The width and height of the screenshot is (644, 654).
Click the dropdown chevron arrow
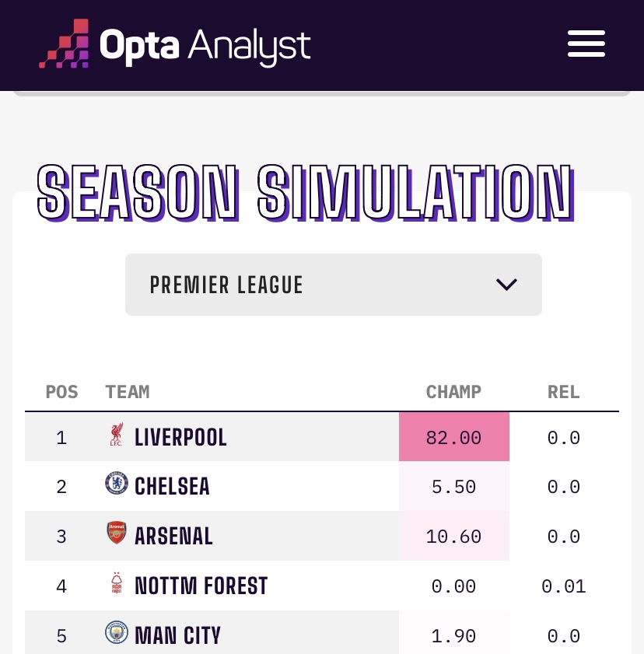[506, 285]
